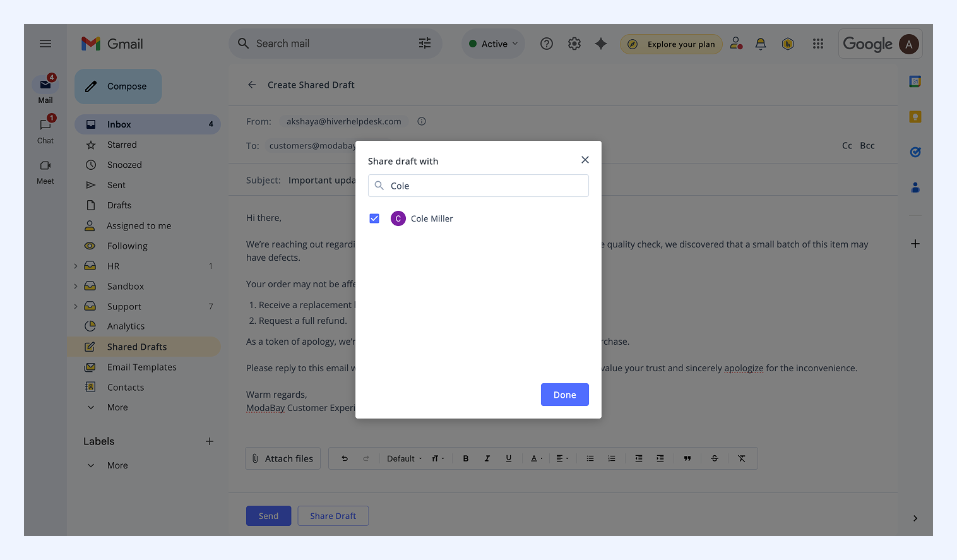Click the underline formatting icon

click(x=509, y=459)
